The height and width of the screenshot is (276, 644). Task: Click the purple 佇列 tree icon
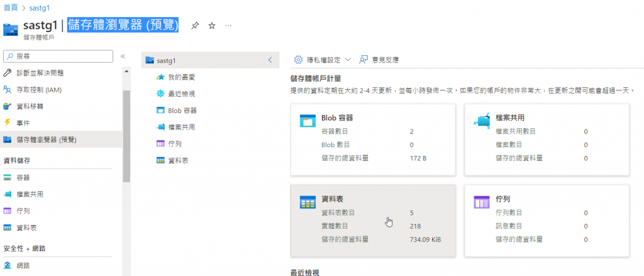tap(160, 144)
